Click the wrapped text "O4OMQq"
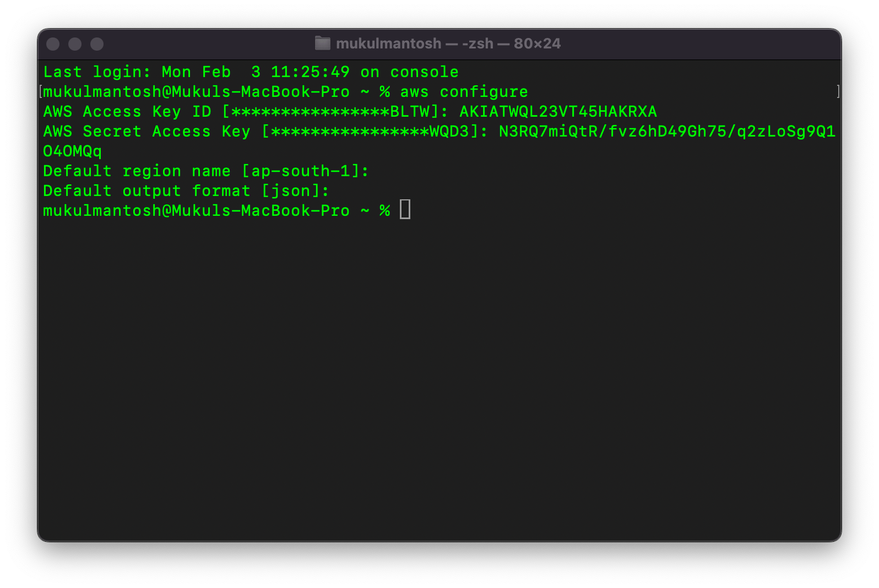This screenshot has height=588, width=879. click(73, 151)
